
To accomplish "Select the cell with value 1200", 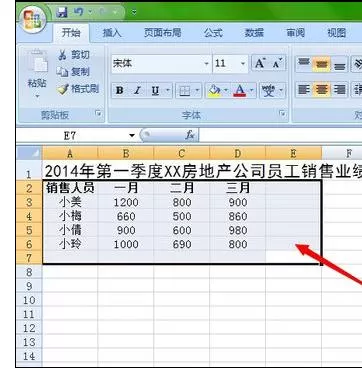I will (126, 202).
